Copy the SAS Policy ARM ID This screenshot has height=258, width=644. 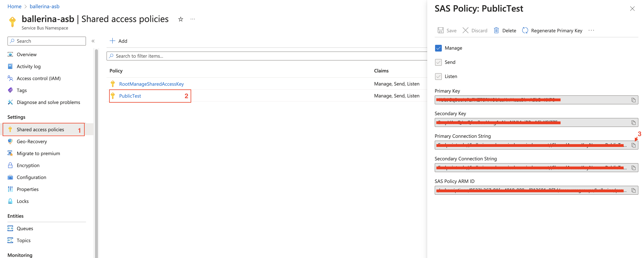pyautogui.click(x=633, y=190)
